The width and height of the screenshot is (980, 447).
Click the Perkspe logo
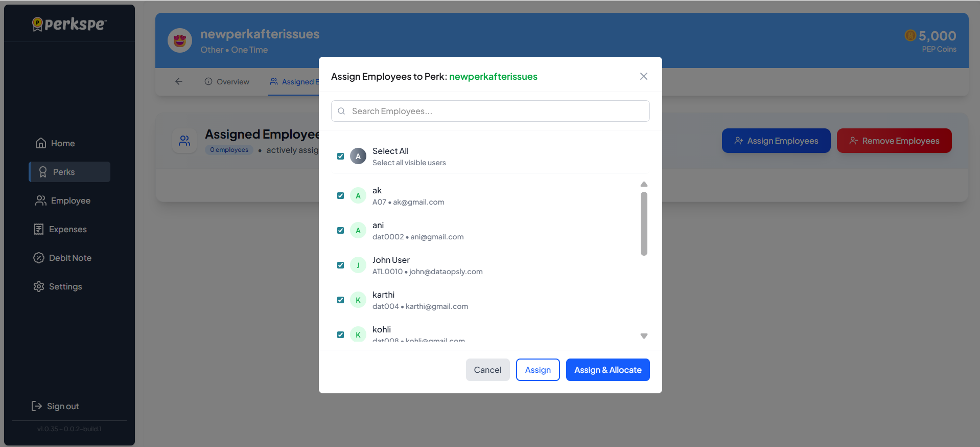pos(69,24)
